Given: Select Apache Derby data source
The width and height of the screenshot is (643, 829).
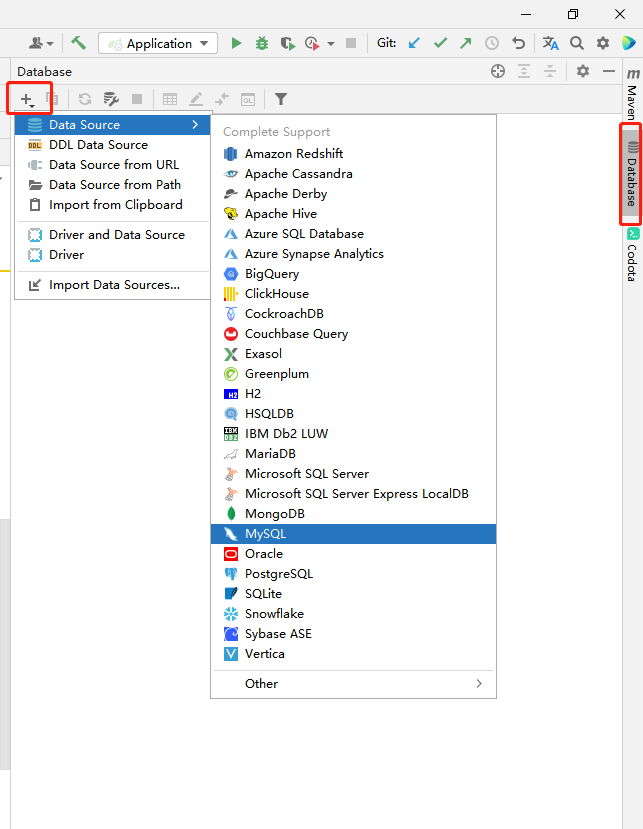Looking at the screenshot, I should (353, 194).
